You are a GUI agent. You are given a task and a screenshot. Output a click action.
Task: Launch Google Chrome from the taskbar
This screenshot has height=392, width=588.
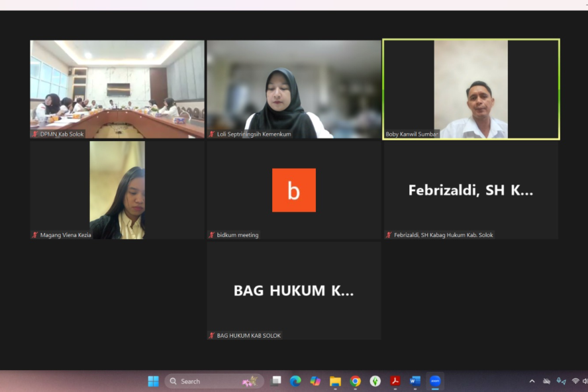point(356,381)
